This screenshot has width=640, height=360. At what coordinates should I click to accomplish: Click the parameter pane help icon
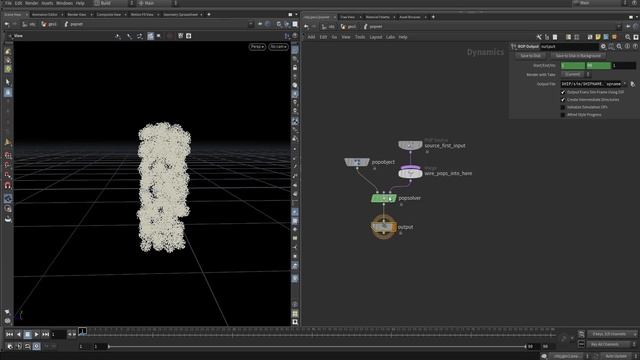click(635, 47)
